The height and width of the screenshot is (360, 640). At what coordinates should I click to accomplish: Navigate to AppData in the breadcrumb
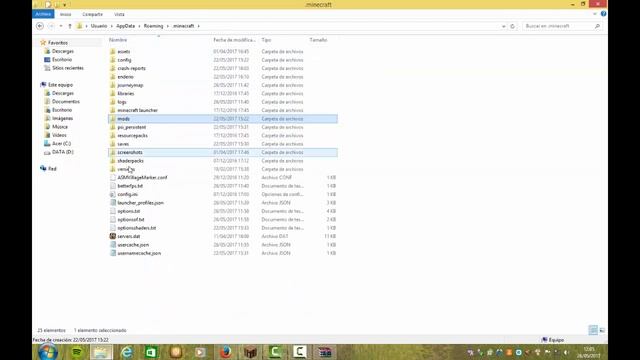(125, 26)
